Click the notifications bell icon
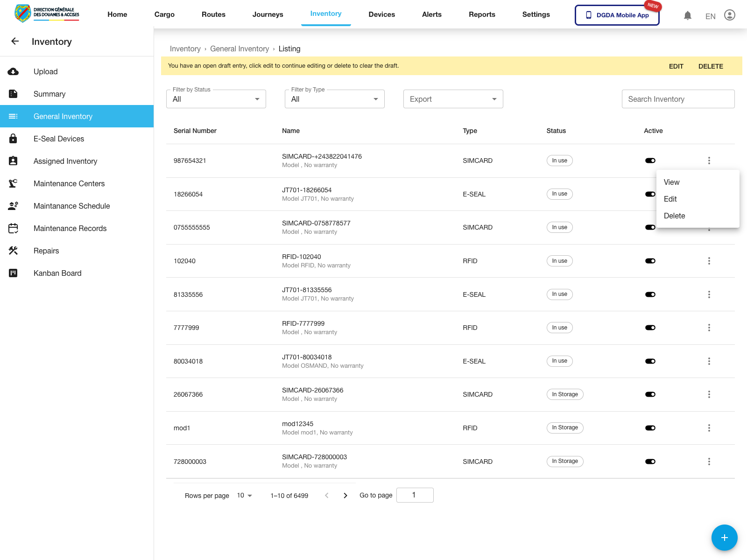This screenshot has width=747, height=560. point(687,15)
